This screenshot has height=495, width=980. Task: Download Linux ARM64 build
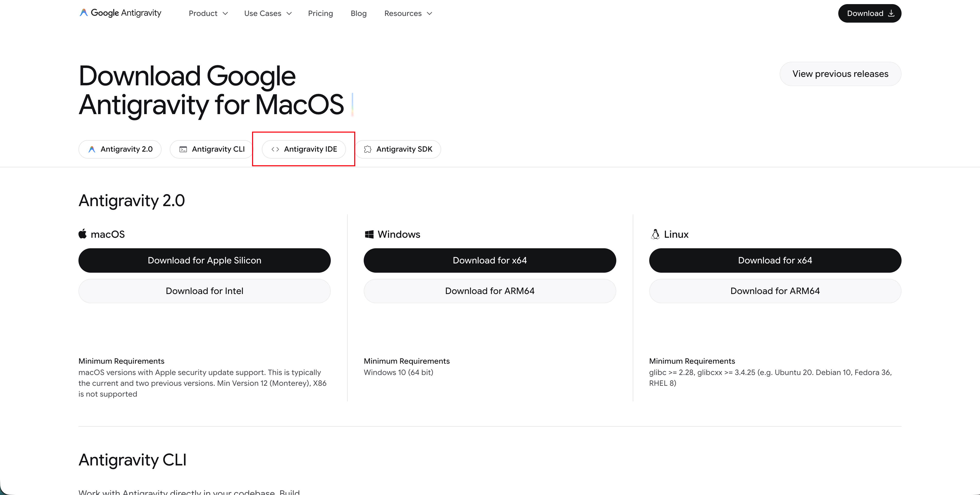coord(775,291)
